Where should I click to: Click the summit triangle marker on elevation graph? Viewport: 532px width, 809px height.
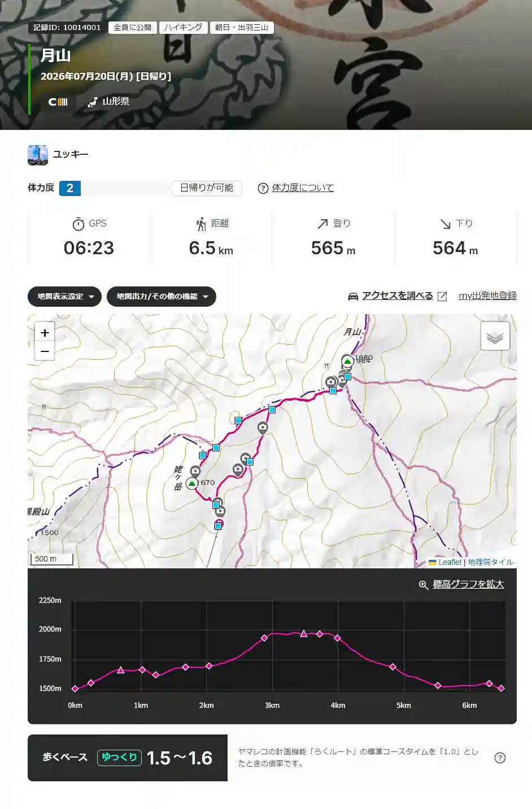(304, 633)
